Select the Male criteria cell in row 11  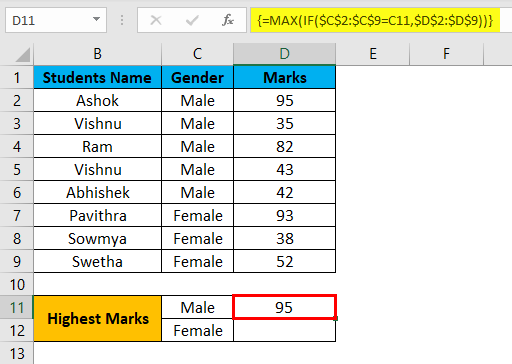tap(197, 307)
